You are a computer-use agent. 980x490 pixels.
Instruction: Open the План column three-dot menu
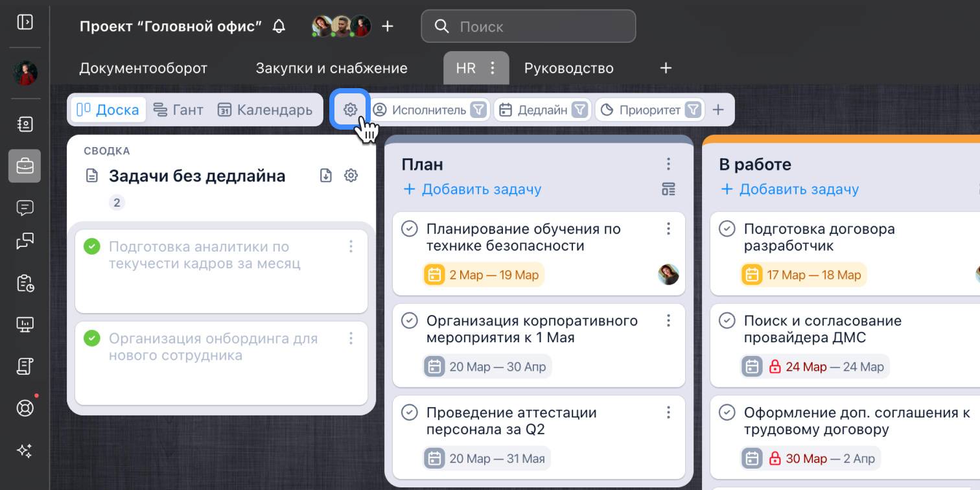[x=668, y=164]
